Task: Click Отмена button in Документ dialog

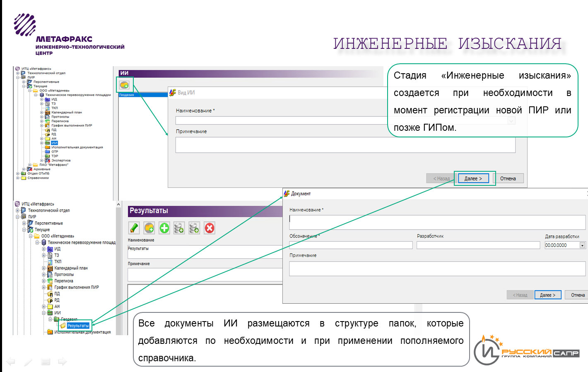Action: tap(577, 295)
